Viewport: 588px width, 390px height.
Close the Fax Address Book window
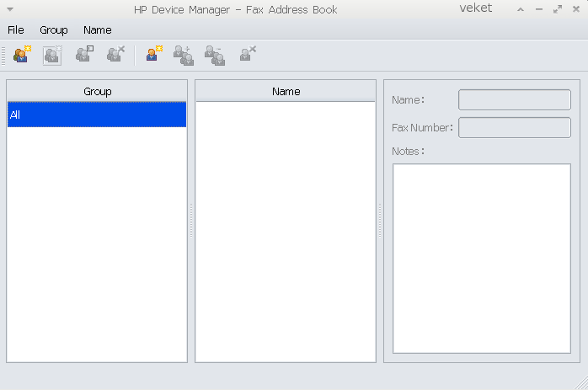pyautogui.click(x=576, y=10)
